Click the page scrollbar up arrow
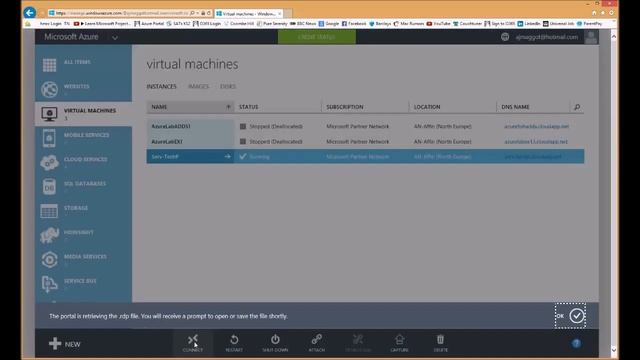Screen dimensions: 640x360 click(613, 36)
